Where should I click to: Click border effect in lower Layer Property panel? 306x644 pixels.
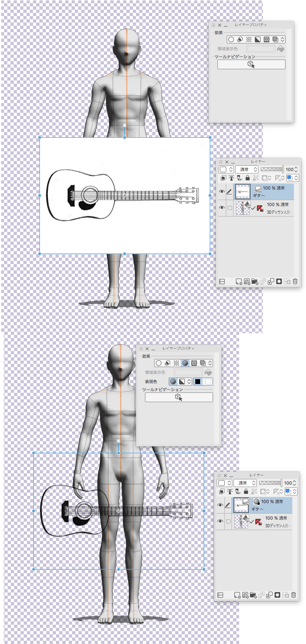[x=159, y=363]
